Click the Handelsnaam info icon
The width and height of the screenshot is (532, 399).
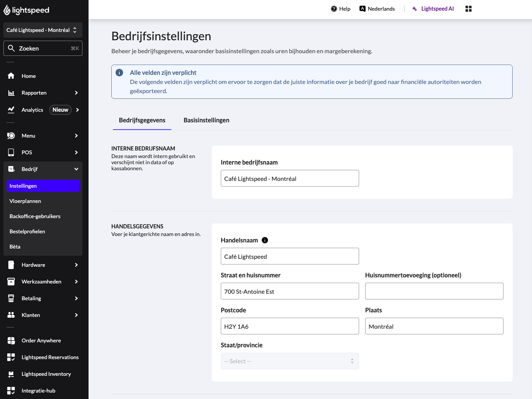click(265, 240)
